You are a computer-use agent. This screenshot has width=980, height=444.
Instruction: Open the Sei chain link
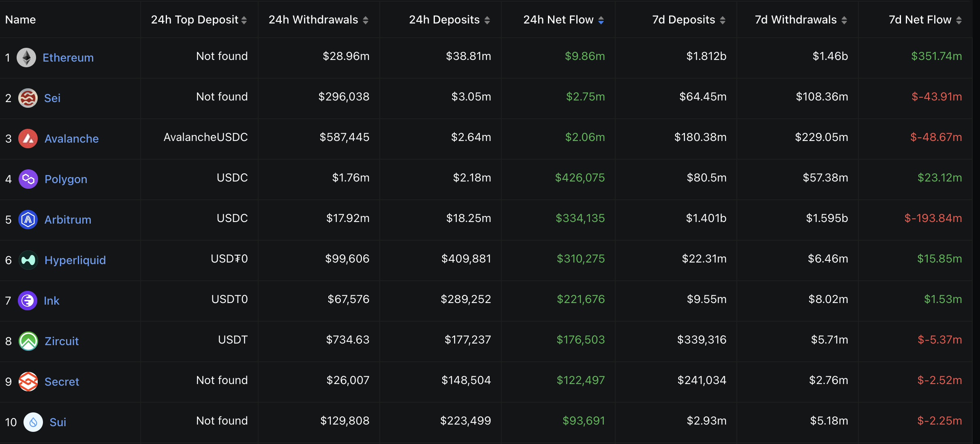[x=52, y=98]
